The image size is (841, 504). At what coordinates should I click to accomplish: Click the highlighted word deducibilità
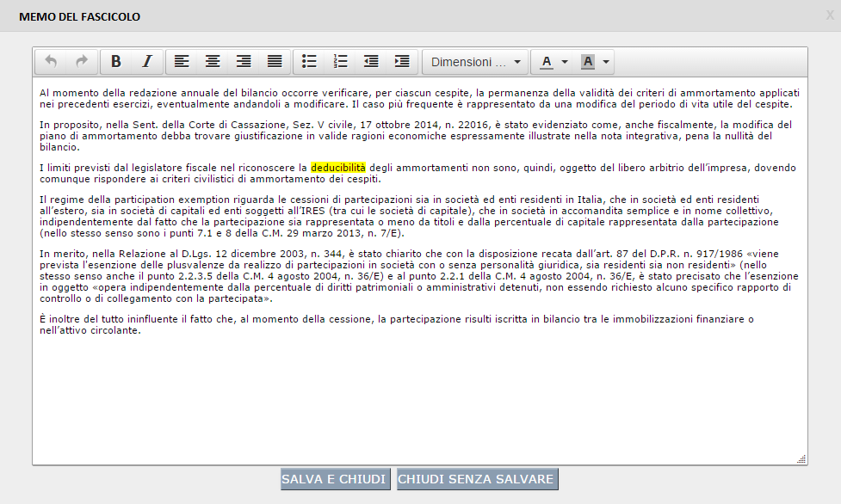point(338,167)
